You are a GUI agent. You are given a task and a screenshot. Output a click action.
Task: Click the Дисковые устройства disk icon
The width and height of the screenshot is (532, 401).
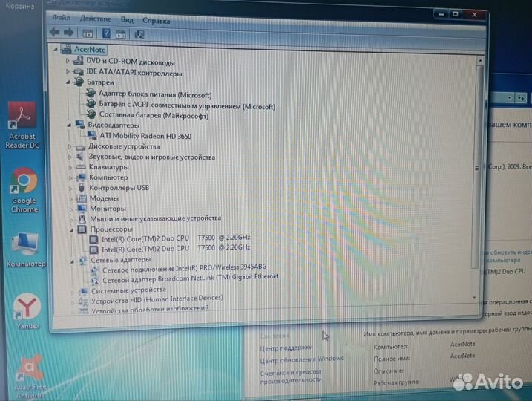coord(80,147)
